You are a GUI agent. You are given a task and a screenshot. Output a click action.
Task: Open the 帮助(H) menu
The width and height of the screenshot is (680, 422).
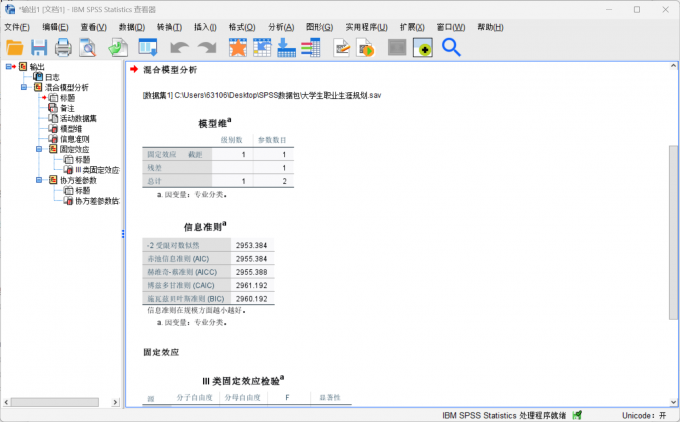point(490,27)
